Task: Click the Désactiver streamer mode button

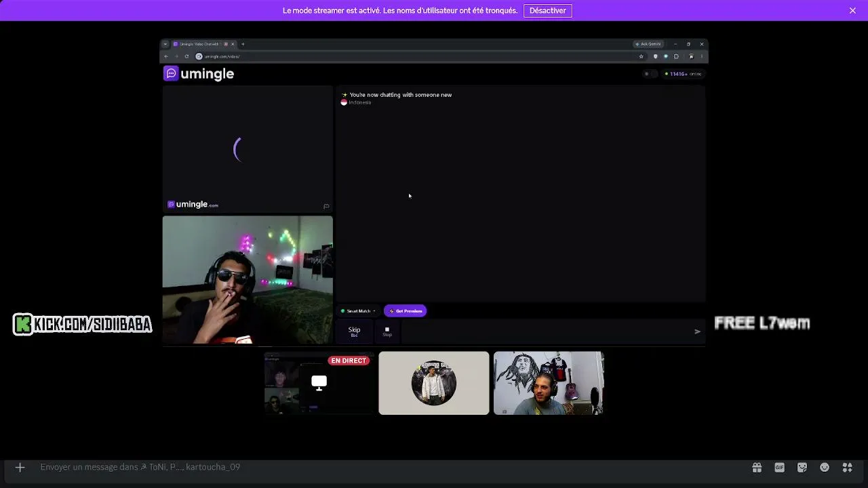Action: [547, 11]
